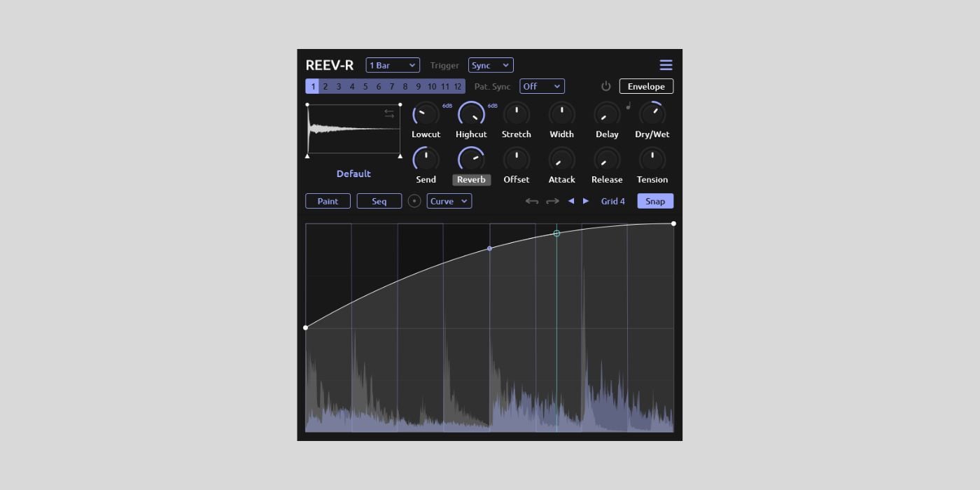Click the Offset knob

(x=517, y=159)
